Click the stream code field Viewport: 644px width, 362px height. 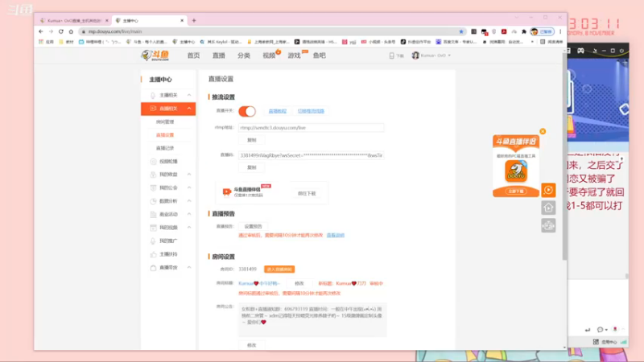(312, 155)
